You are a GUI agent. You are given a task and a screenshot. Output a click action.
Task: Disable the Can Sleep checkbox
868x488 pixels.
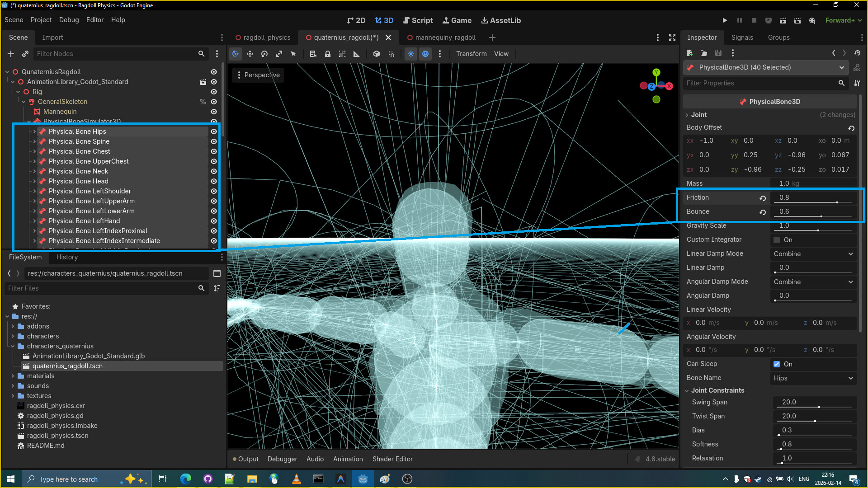(x=777, y=364)
